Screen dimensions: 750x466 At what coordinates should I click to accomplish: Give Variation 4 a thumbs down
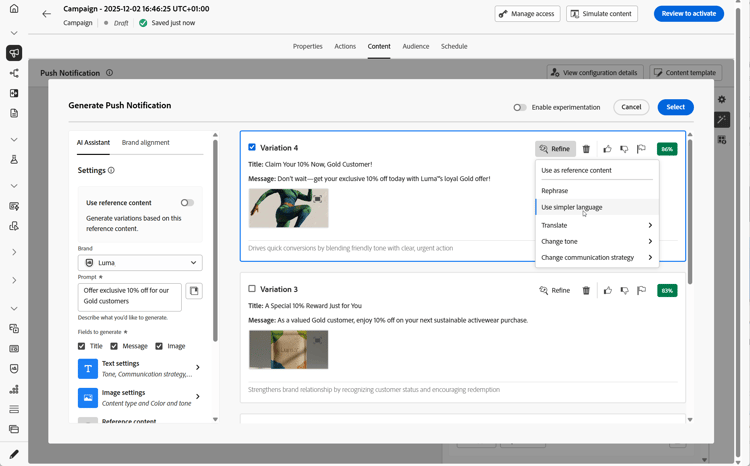pos(624,149)
